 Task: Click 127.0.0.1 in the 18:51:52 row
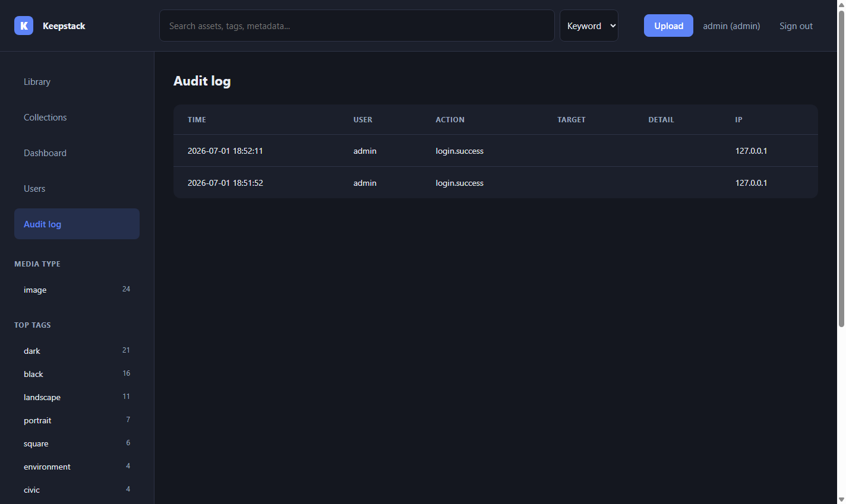click(x=751, y=183)
